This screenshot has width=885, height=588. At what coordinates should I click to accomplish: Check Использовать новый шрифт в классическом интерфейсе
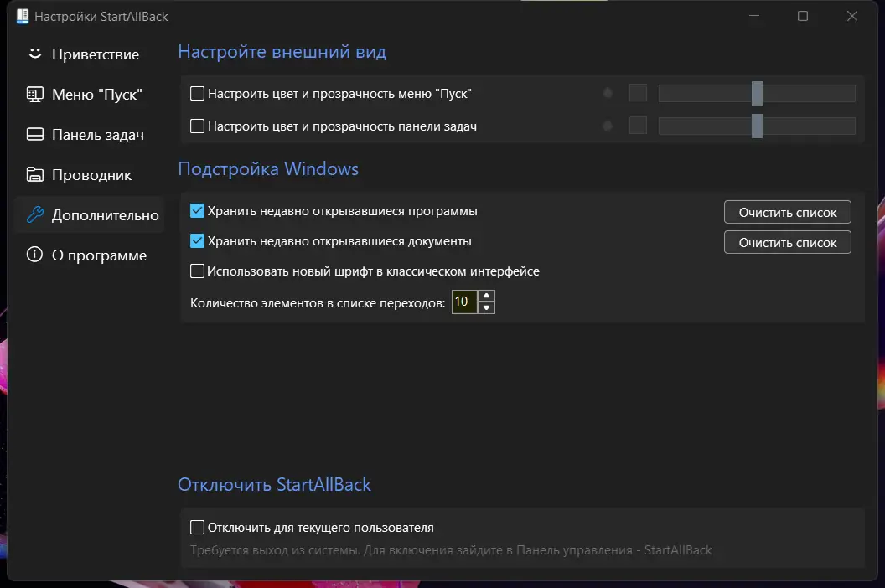pos(198,271)
